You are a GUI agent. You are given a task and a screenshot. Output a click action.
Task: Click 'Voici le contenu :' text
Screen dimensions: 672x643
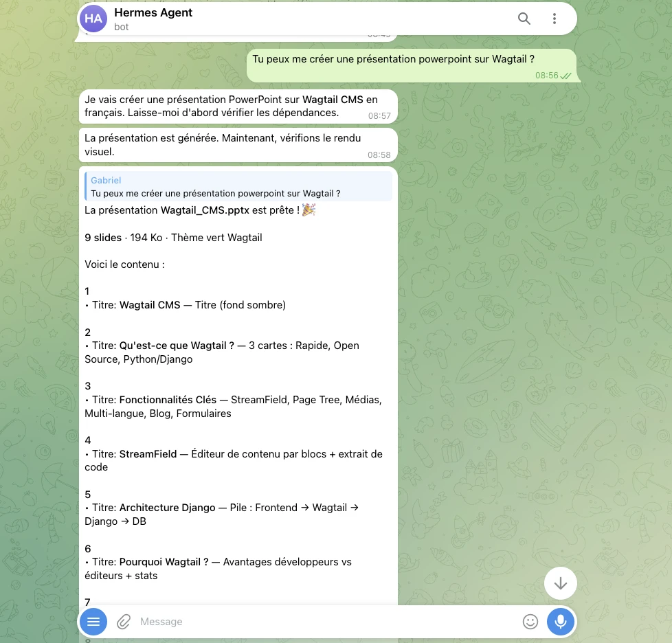(124, 264)
